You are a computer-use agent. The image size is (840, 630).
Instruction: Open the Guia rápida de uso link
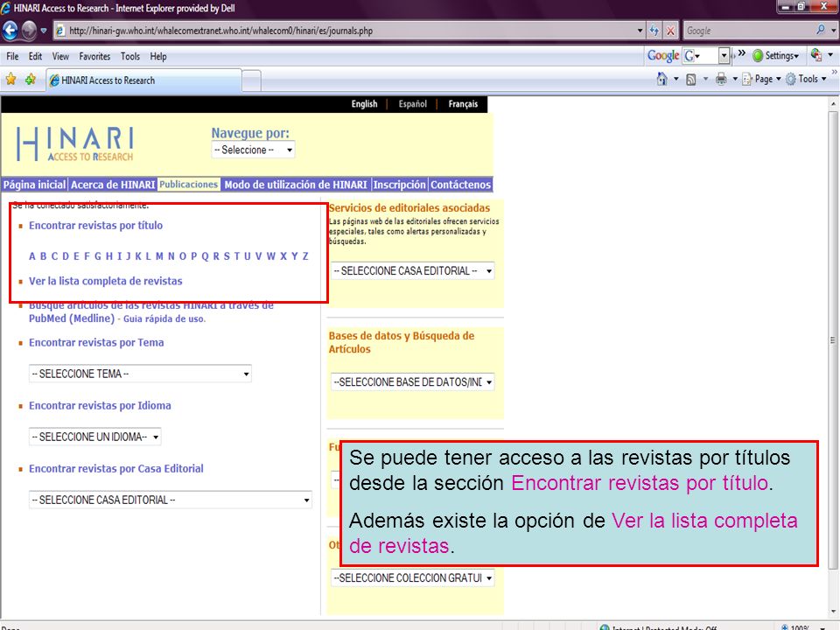(164, 318)
